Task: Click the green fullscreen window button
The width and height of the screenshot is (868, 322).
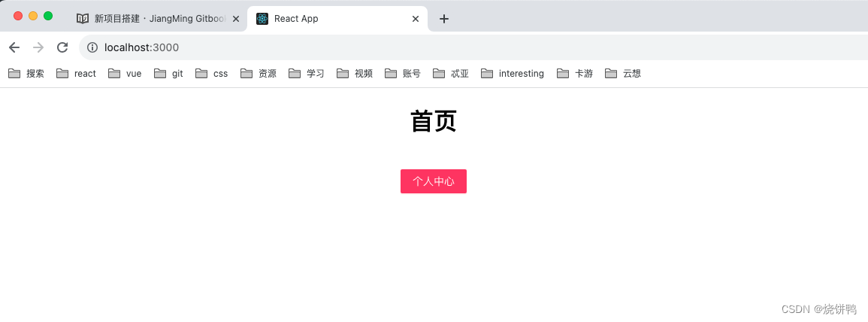Action: 48,16
